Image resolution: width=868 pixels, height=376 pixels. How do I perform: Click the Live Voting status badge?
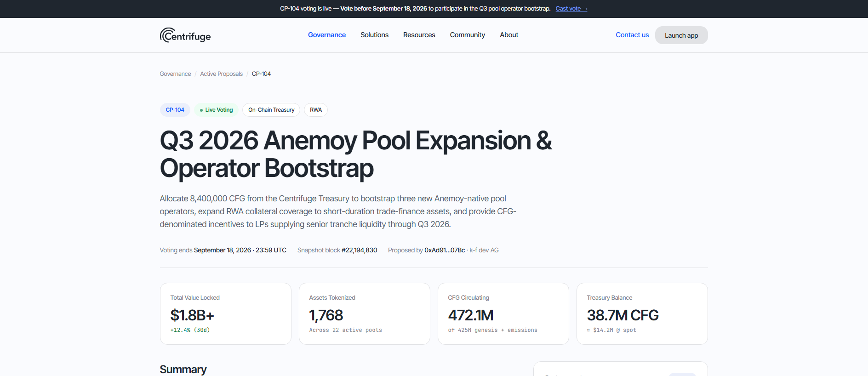click(216, 110)
